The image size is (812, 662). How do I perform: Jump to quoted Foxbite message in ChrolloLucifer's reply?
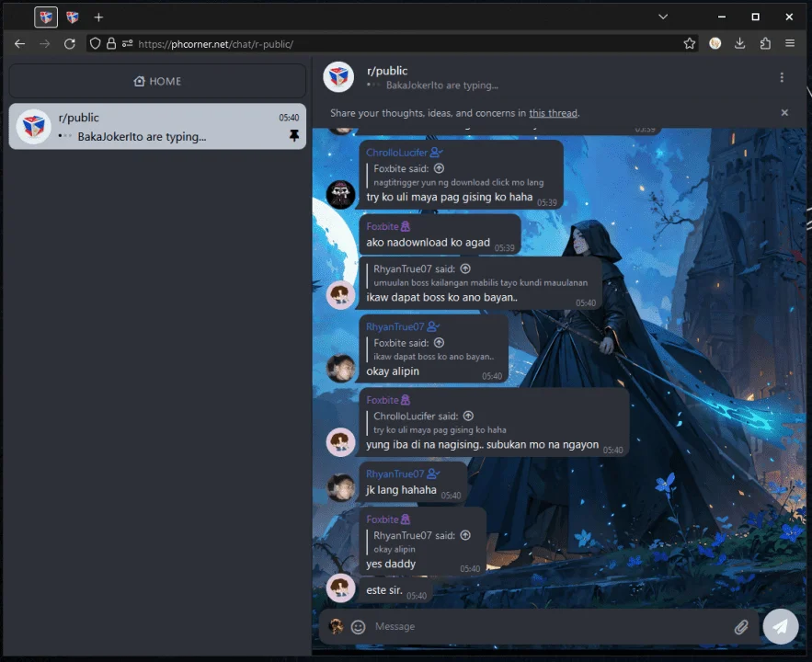pyautogui.click(x=440, y=168)
